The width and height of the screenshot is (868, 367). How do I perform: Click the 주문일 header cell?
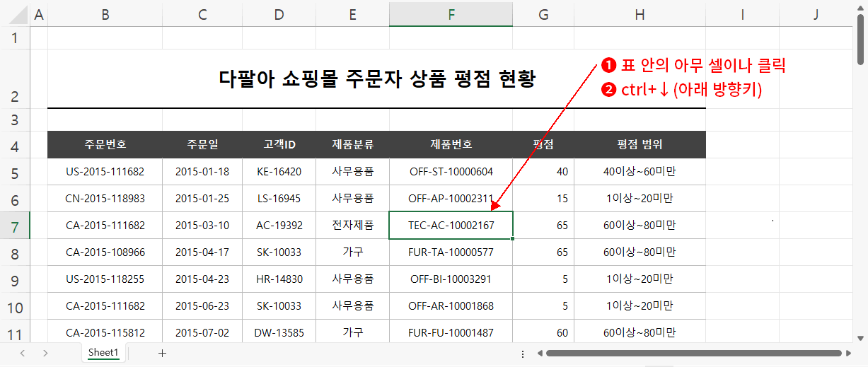click(x=202, y=145)
